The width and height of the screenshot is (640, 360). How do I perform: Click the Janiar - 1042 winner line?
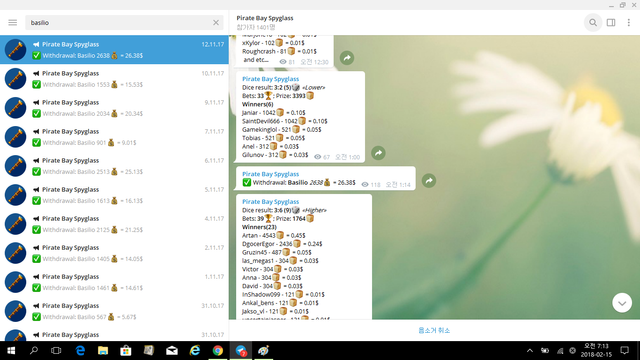point(273,113)
